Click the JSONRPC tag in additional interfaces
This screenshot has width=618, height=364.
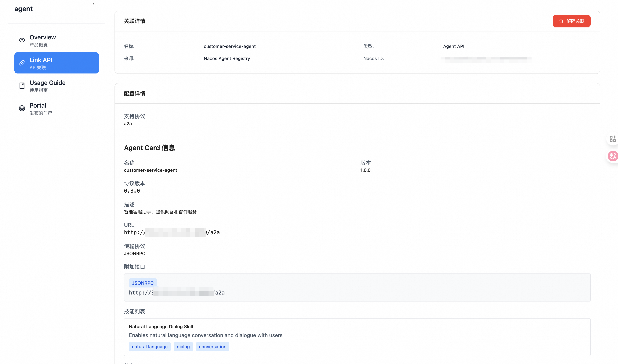tap(143, 283)
